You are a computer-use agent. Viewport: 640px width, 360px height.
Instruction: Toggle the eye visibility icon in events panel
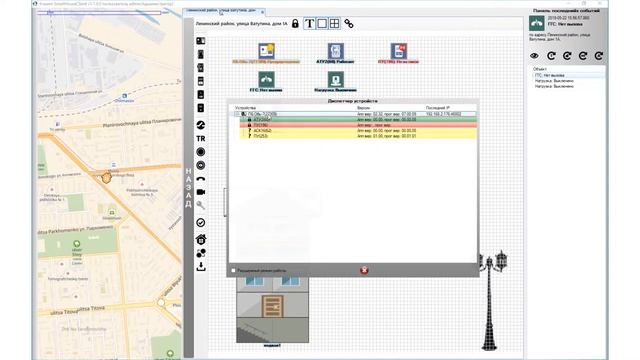point(534,56)
